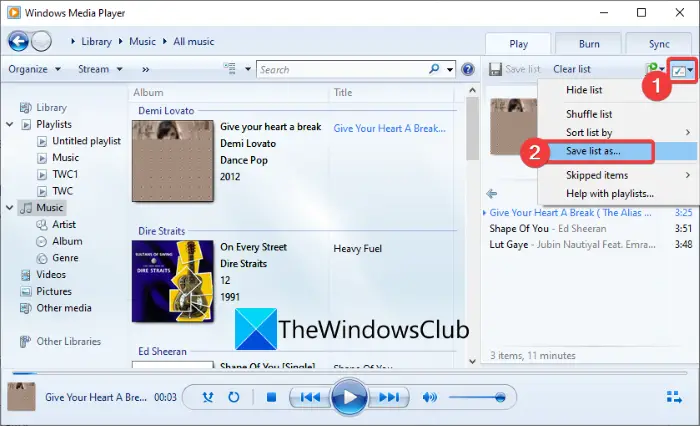Go back with the blue Back arrow

18,42
